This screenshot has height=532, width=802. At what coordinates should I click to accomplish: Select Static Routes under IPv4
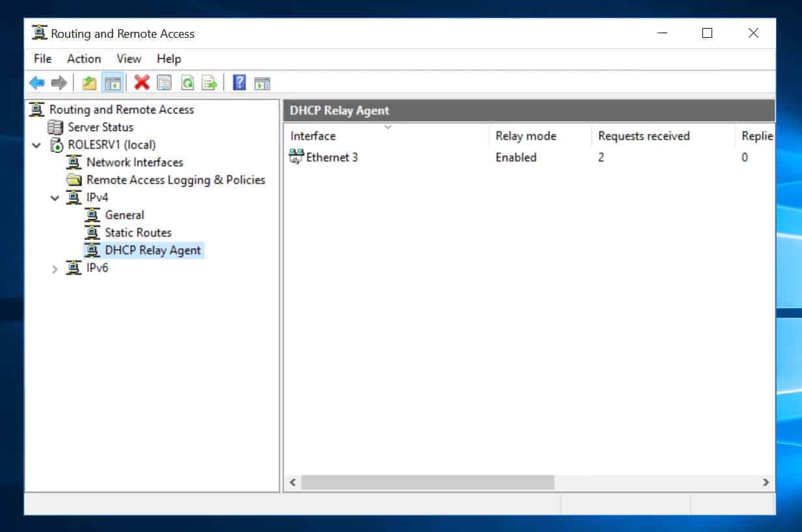138,232
